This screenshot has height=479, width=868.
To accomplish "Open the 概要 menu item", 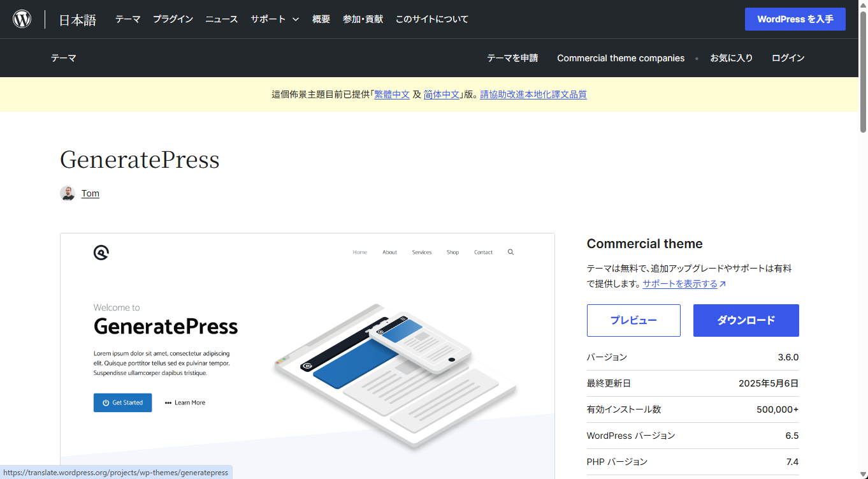I will click(x=321, y=19).
